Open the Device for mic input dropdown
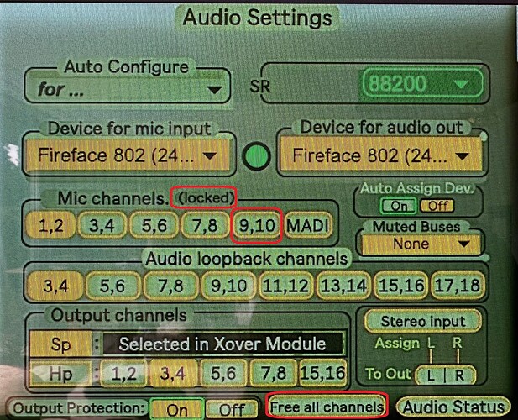518x420 pixels. point(128,155)
